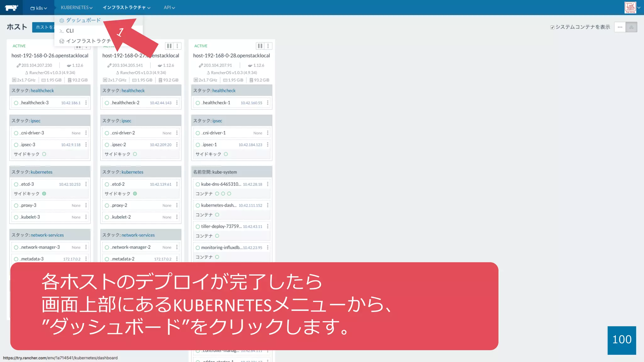Screen dimensions: 644x362
Task: Open tiller-deploy-73759 pod actions menu
Action: coord(268,226)
